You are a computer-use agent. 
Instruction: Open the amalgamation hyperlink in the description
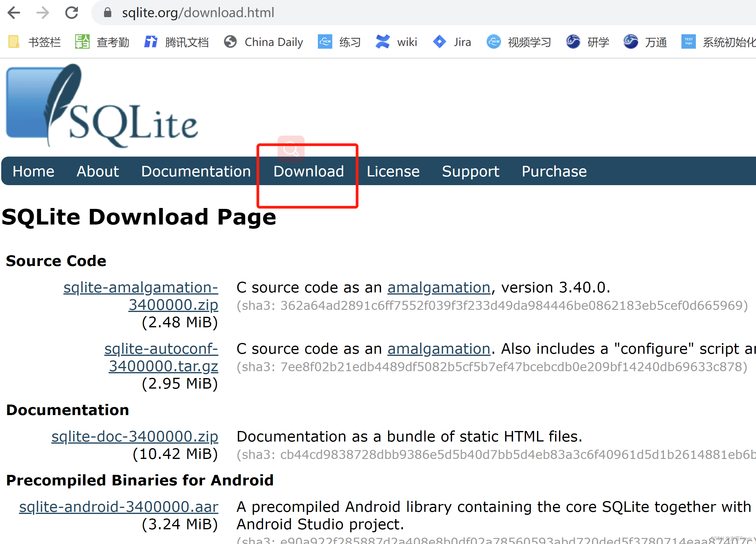438,287
